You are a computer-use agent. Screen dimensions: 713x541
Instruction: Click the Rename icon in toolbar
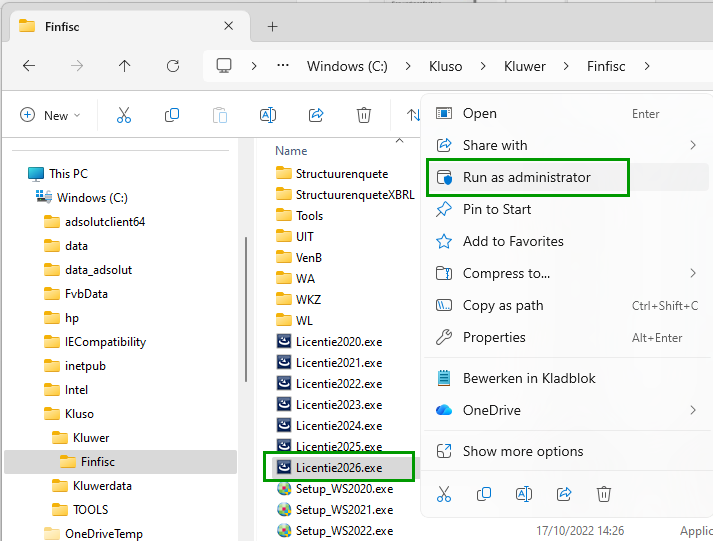tap(268, 115)
